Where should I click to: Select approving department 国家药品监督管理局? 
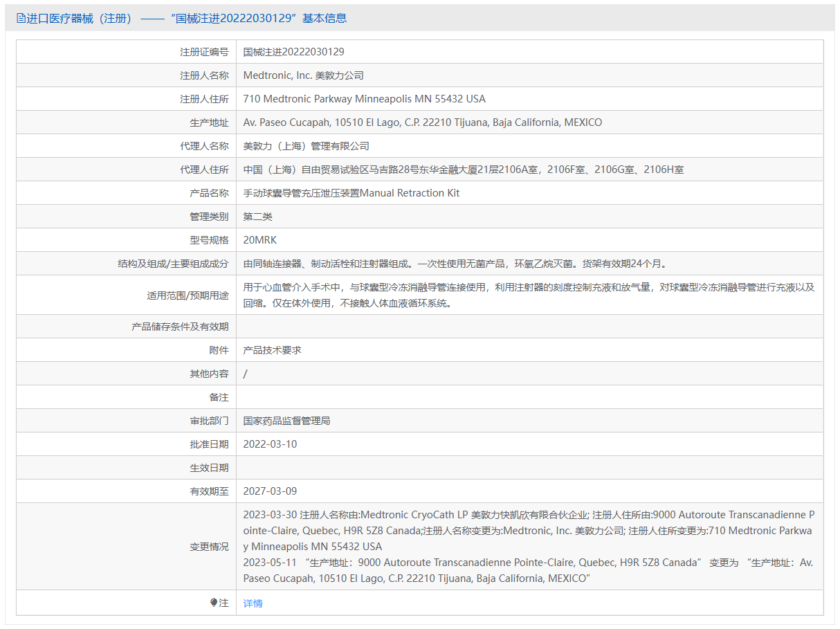(x=287, y=421)
